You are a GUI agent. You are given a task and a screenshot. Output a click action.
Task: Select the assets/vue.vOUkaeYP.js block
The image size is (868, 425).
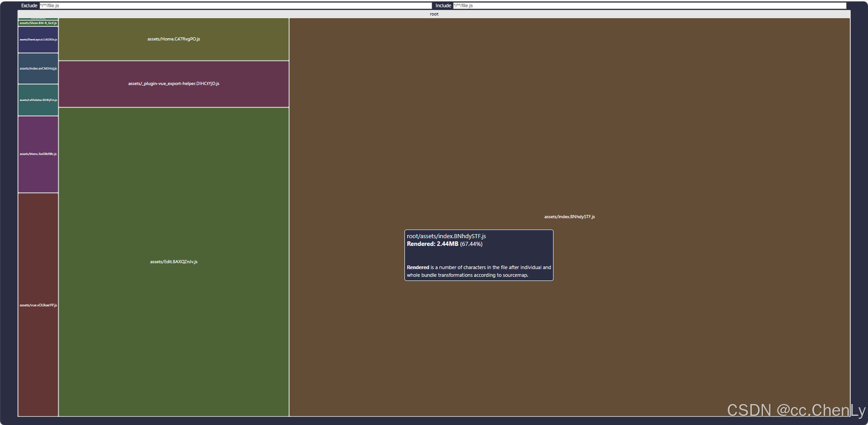click(x=38, y=305)
